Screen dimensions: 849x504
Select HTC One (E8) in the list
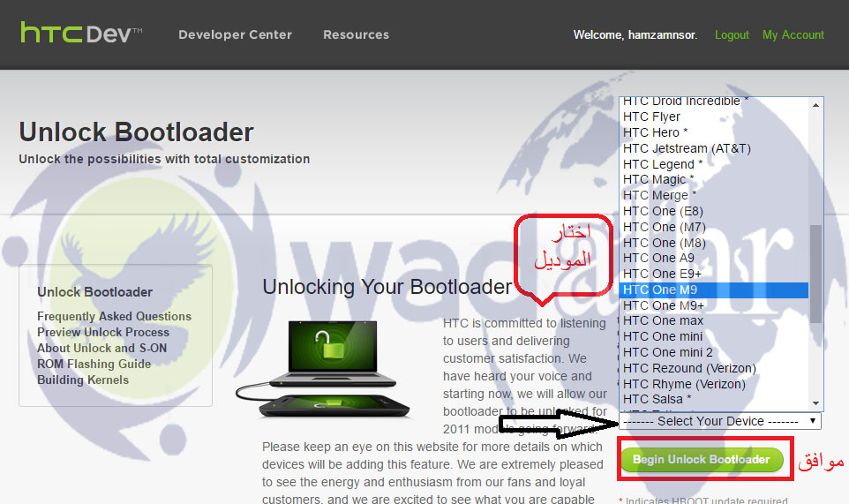[714, 211]
